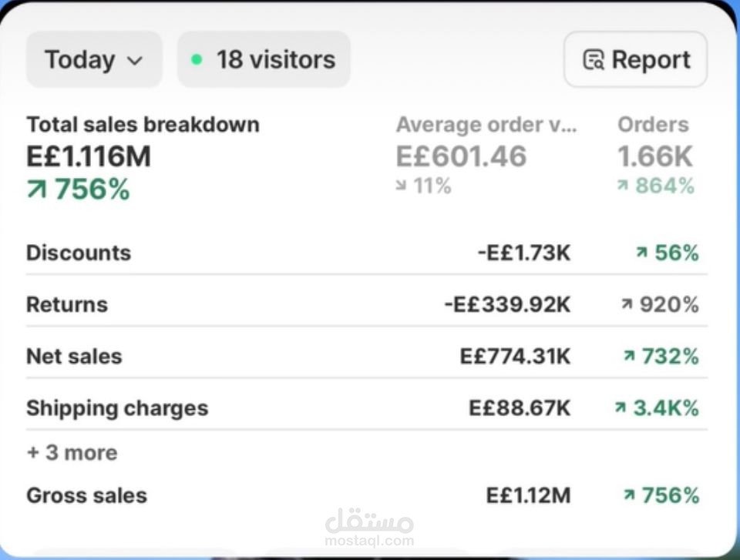This screenshot has width=740, height=560.
Task: Expand the '+ 3 more' breakdown rows
Action: tap(72, 452)
